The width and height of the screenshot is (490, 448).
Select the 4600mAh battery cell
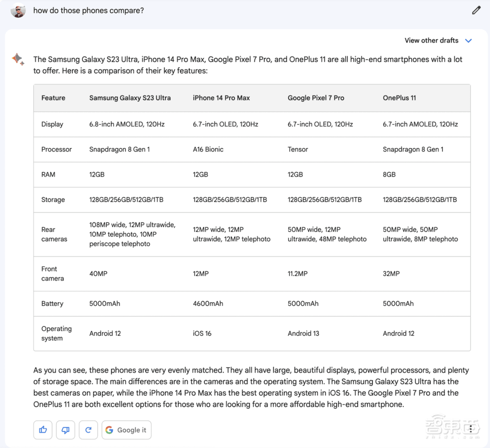tap(208, 304)
